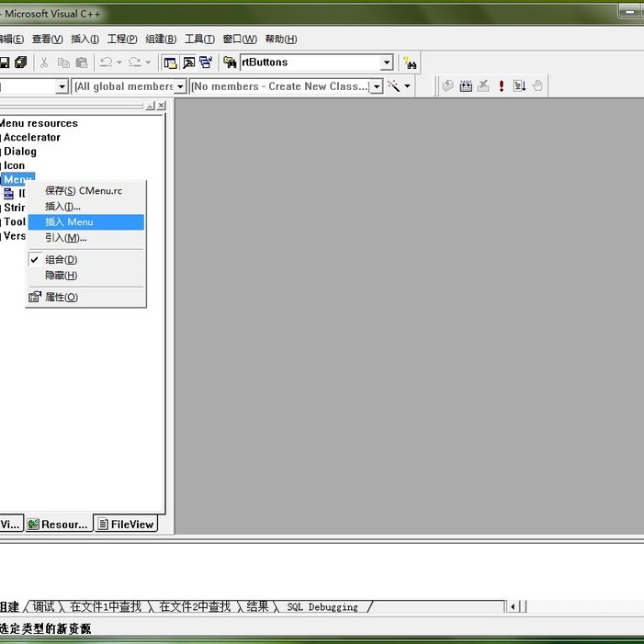644x644 pixels.
Task: Choose 保存(S) CMenu.rc from context menu
Action: coord(84,190)
